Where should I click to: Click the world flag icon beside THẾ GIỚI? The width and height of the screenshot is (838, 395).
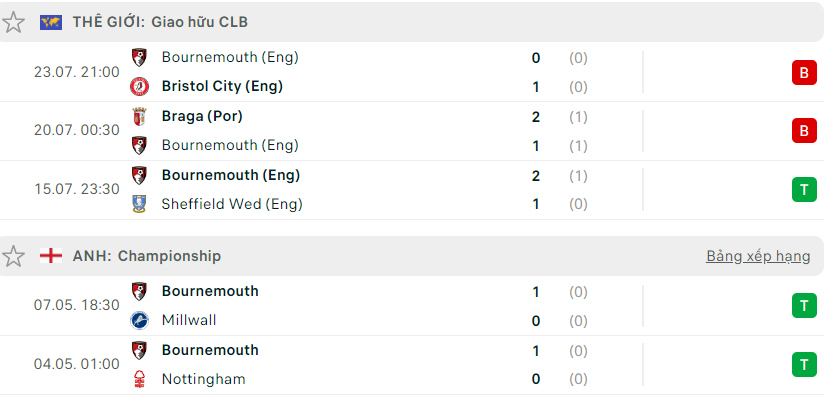point(51,22)
